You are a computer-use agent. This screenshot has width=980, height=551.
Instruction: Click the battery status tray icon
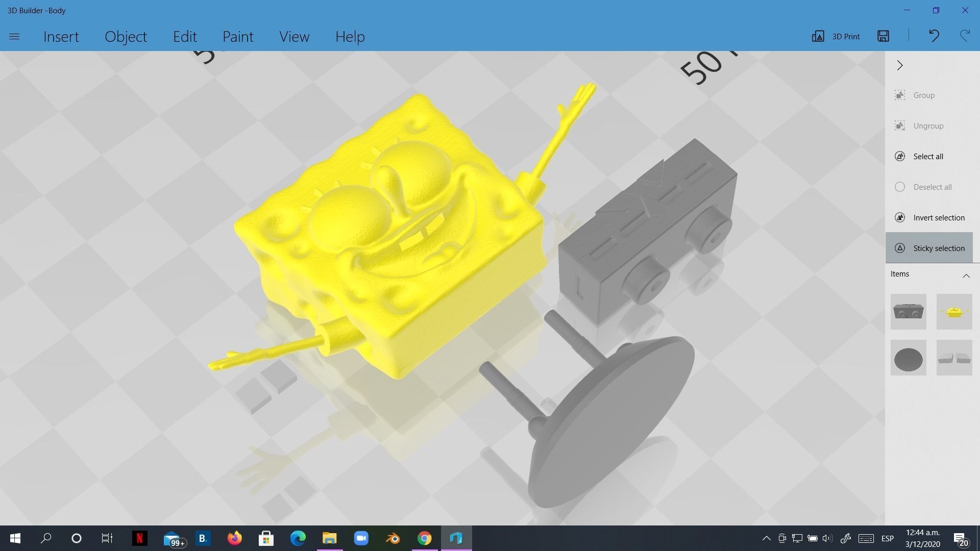813,538
